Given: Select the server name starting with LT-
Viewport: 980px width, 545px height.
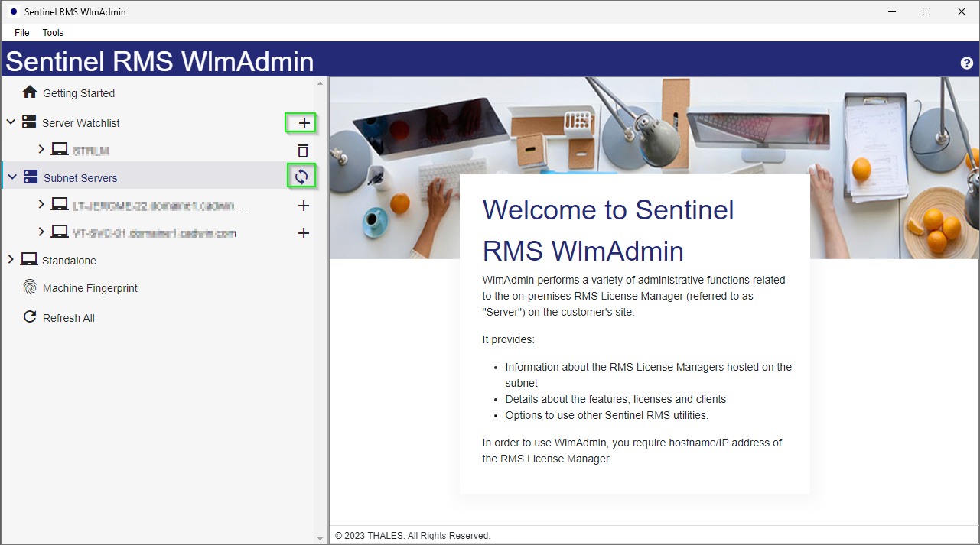Looking at the screenshot, I should coord(160,206).
